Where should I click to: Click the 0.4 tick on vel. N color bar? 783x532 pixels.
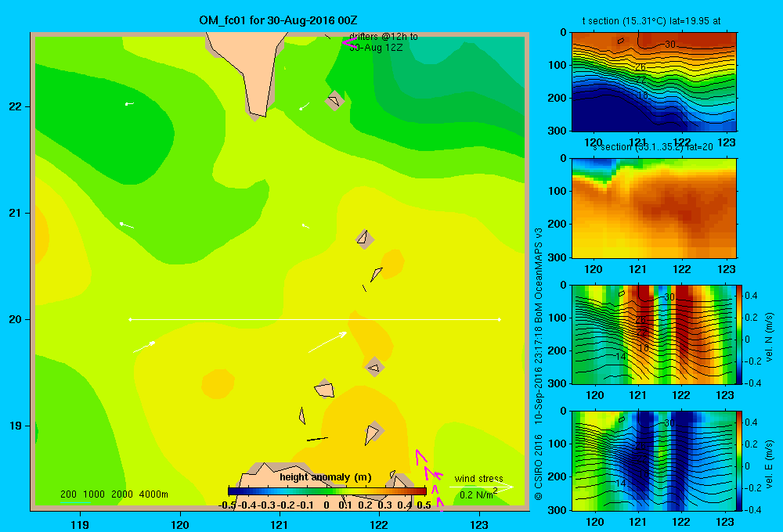[x=751, y=296]
